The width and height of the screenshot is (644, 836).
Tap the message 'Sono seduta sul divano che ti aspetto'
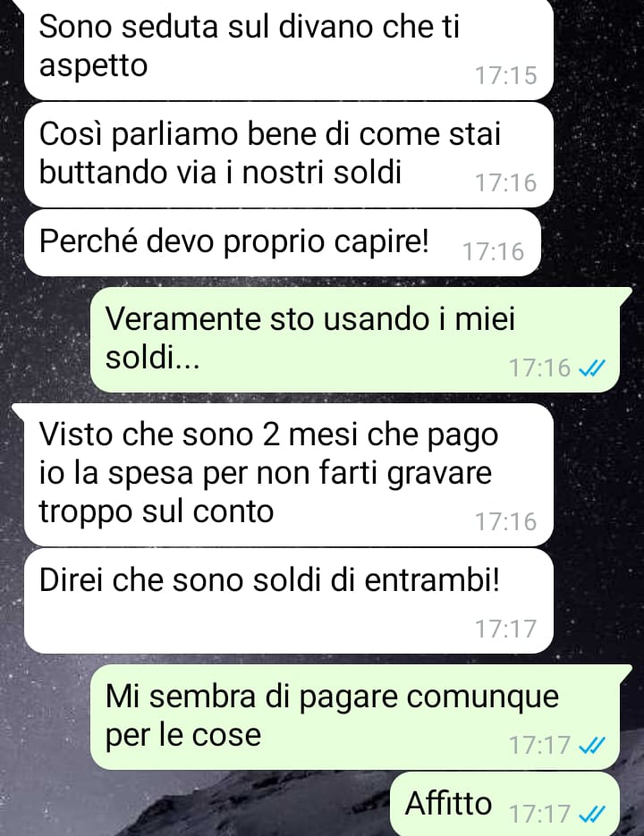coord(288,49)
